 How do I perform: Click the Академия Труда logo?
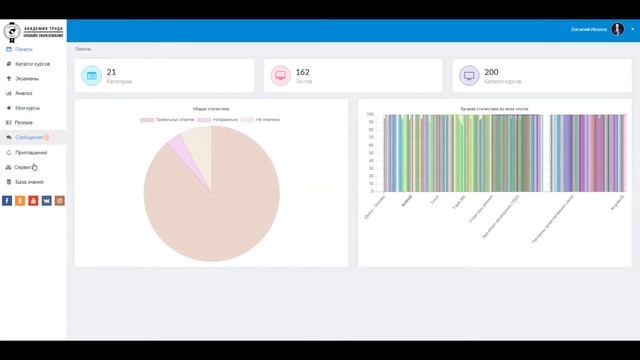[33, 32]
